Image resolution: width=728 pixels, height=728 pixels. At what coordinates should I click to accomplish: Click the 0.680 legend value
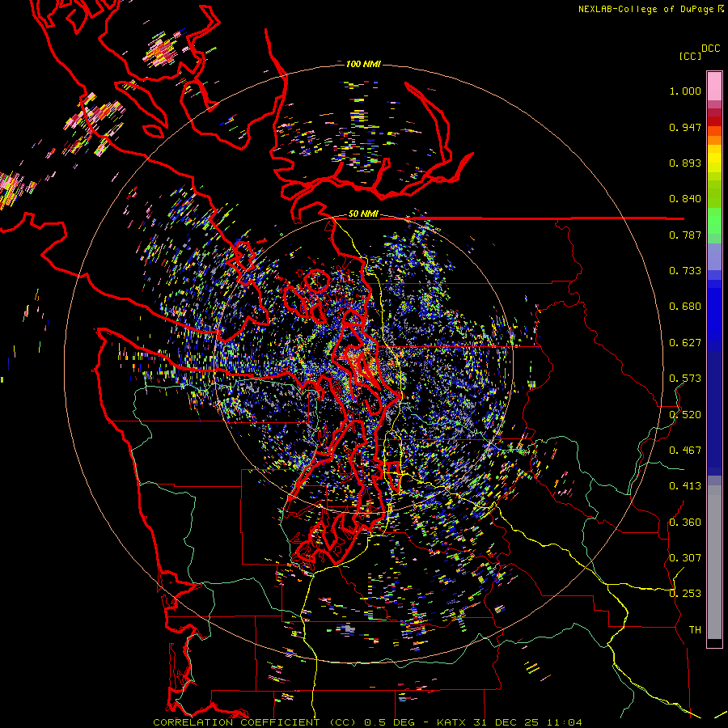pos(685,307)
